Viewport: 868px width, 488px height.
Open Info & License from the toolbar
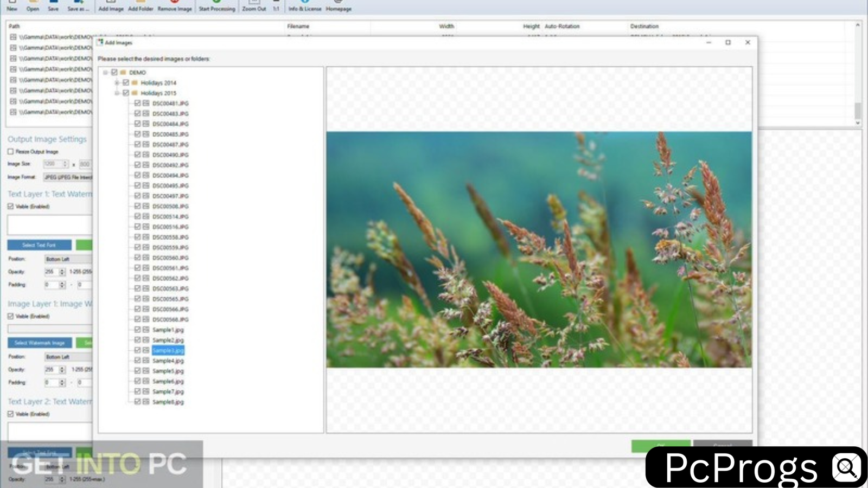(305, 6)
